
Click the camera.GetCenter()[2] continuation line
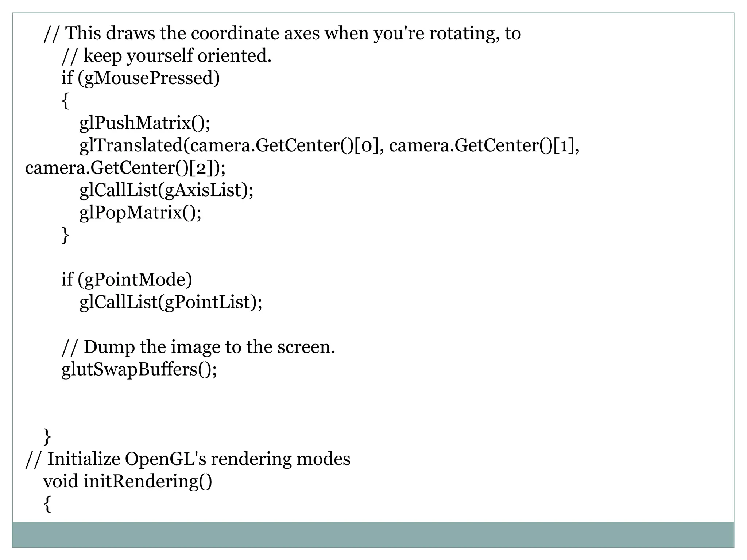click(x=125, y=168)
